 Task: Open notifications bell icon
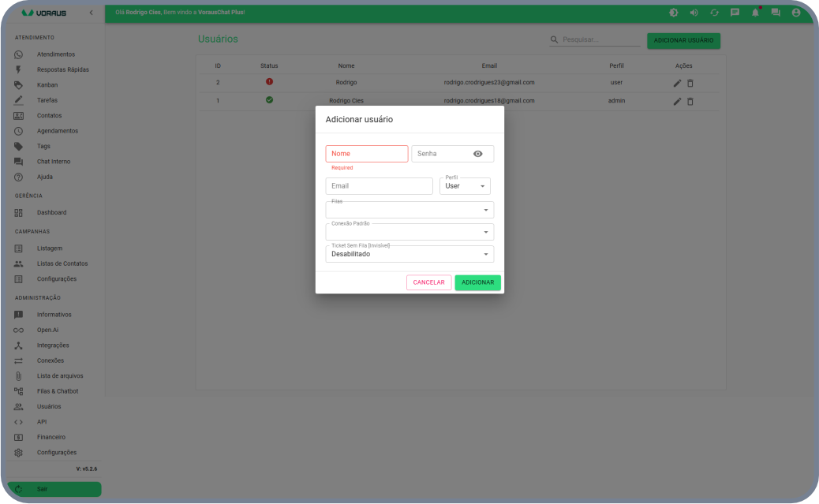755,13
